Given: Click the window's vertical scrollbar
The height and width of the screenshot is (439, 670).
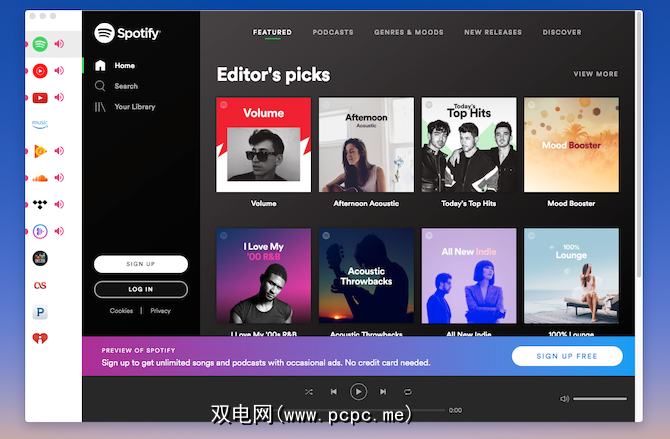Looking at the screenshot, I should pos(639,145).
